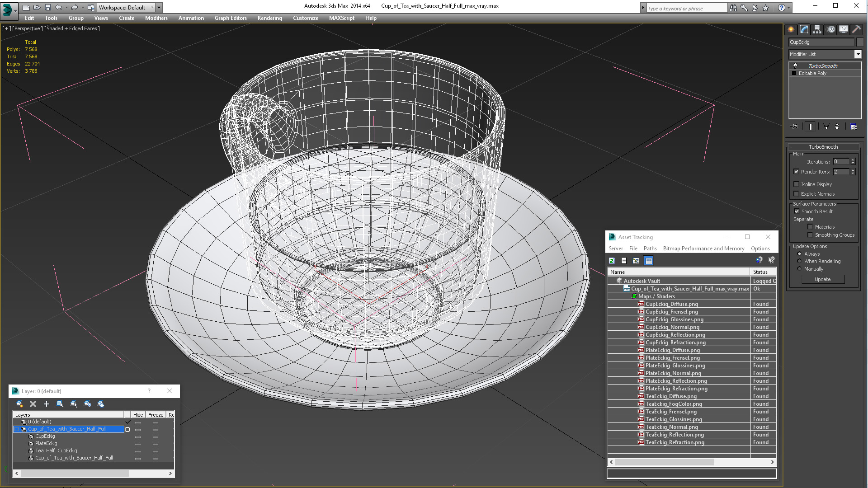
Task: Open the Graph Editors menu
Action: [231, 18]
